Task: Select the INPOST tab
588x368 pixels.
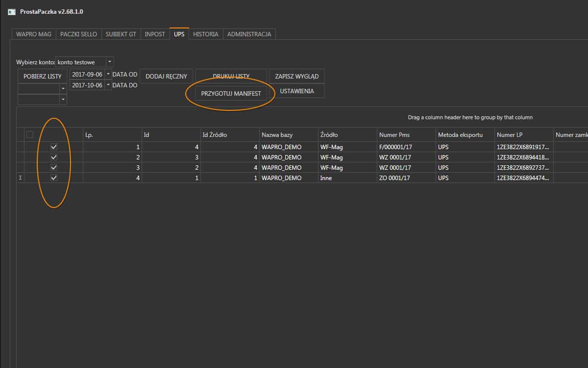Action: click(155, 34)
